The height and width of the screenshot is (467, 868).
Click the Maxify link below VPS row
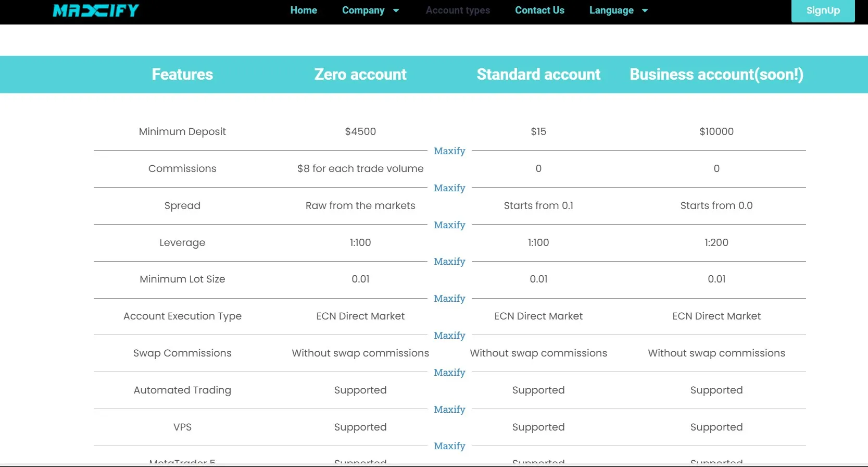coord(449,446)
